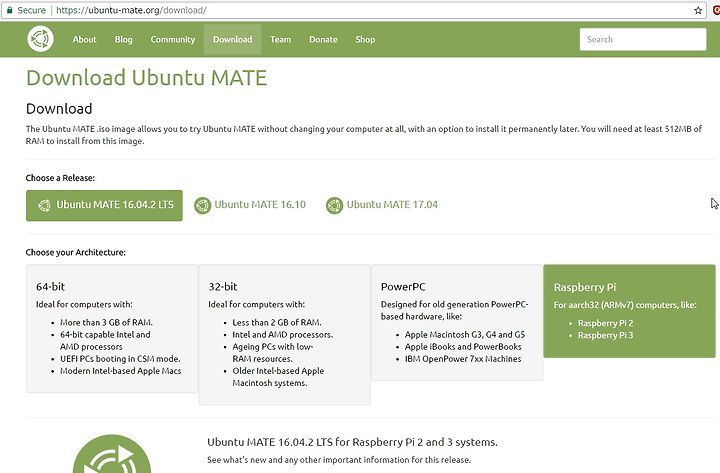Viewport: 720px width, 473px height.
Task: Choose the Ubuntu MATE 17.04 release
Action: tap(382, 205)
